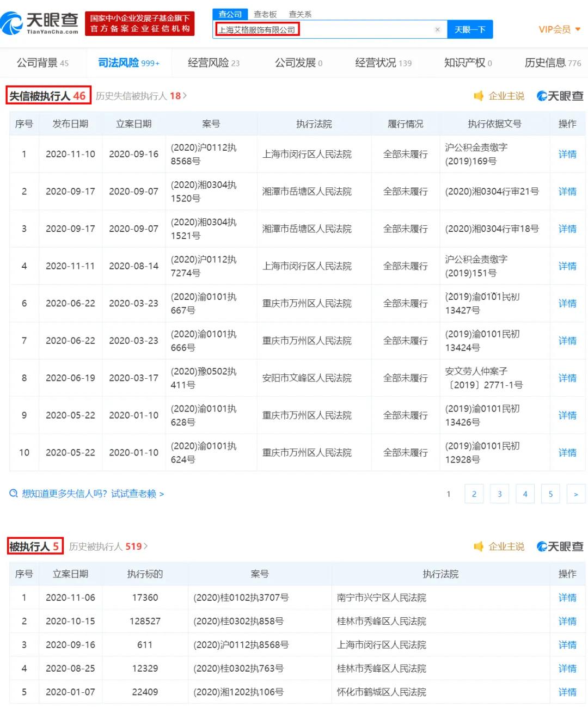The image size is (588, 707).
Task: Click the 天眼一下 search button
Action: [x=470, y=29]
